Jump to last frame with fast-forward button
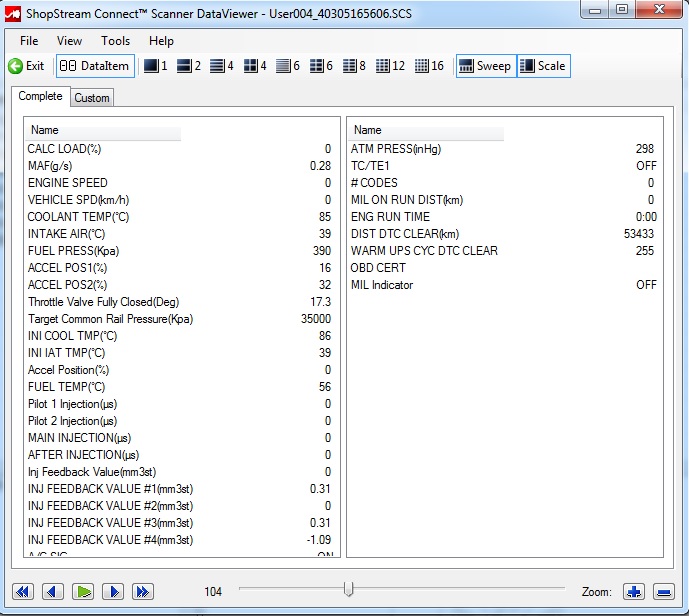Image resolution: width=689 pixels, height=616 pixels. 143,591
